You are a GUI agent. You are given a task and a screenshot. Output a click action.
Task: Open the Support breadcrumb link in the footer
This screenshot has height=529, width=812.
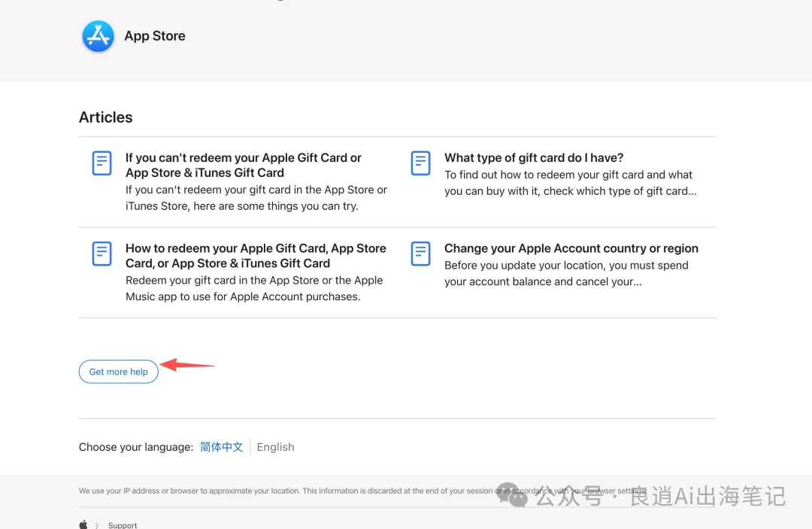tap(123, 524)
